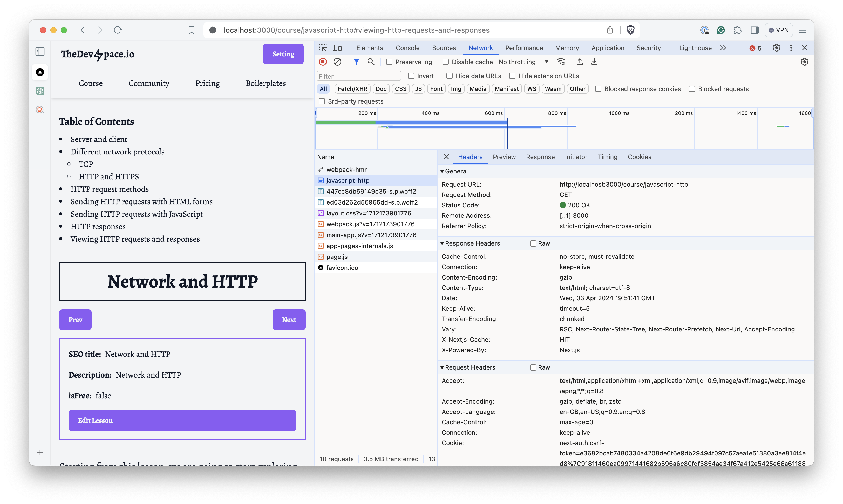
Task: Import HAR file upload icon
Action: pos(580,62)
